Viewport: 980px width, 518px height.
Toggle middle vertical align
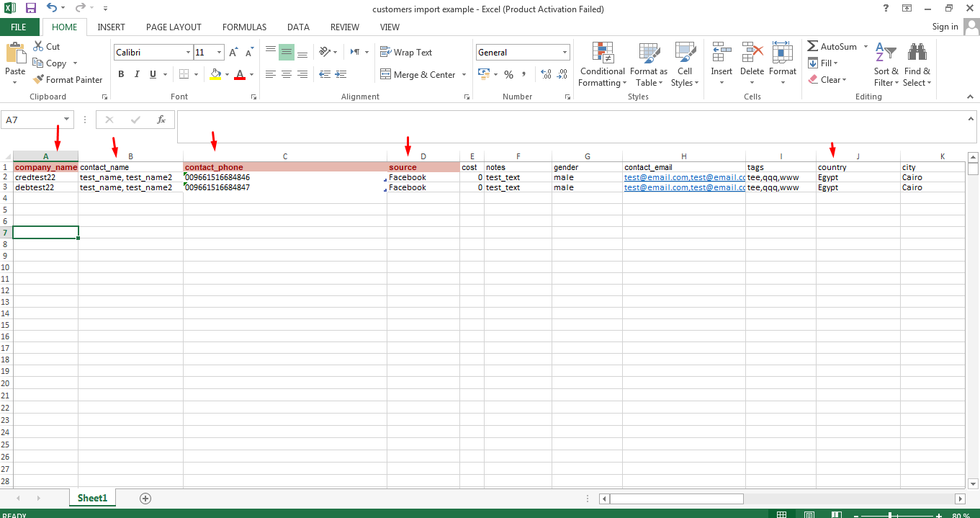click(x=287, y=52)
